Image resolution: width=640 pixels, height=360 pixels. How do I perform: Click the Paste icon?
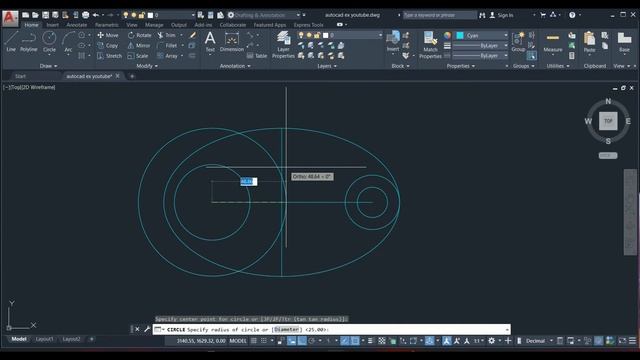pos(589,42)
